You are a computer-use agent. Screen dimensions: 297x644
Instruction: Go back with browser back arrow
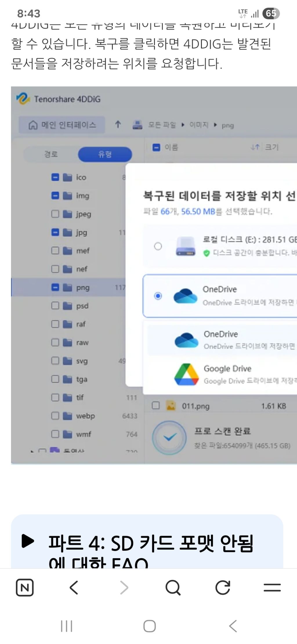tap(74, 588)
